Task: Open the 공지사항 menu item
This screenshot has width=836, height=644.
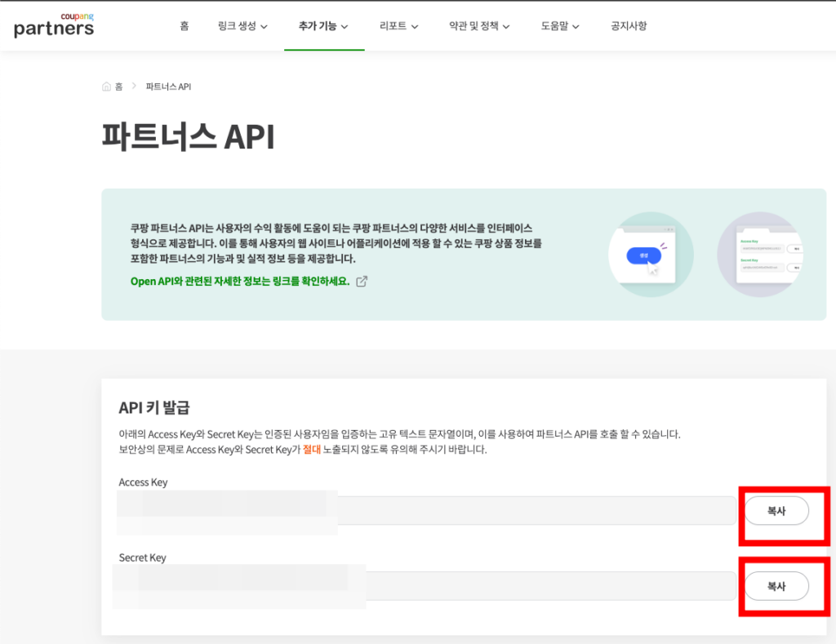Action: point(629,25)
